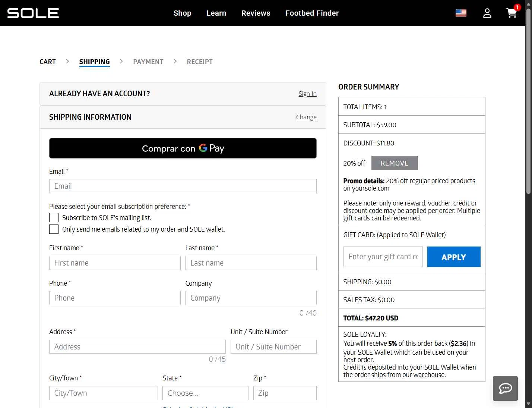Open the user account icon
Viewport: 532px width, 408px height.
point(487,13)
